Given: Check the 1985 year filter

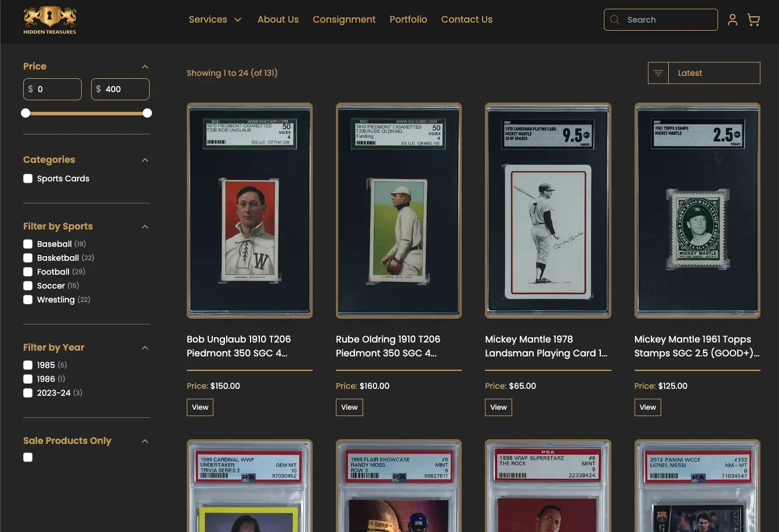Looking at the screenshot, I should (28, 365).
